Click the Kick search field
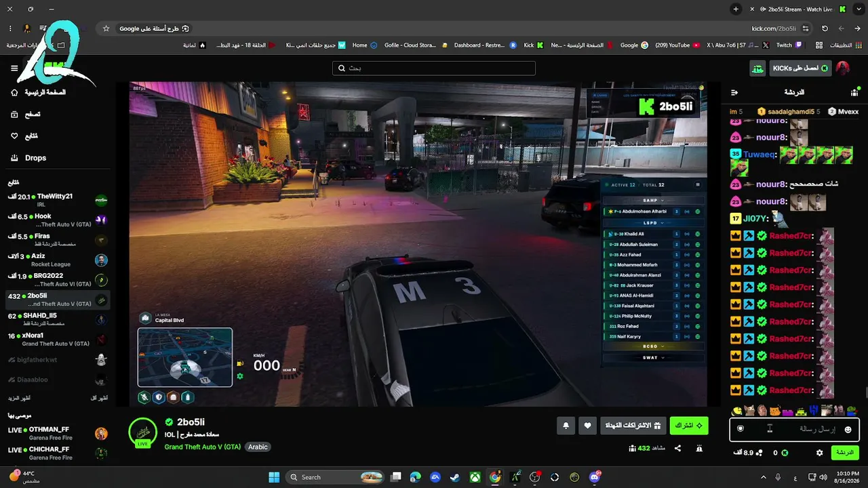 tap(434, 68)
